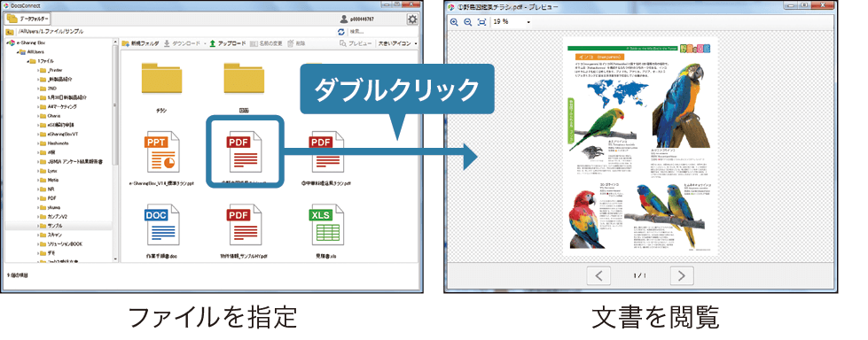Screen dimensions: 868x340
Task: Focus the 検索 search field
Action: [384, 32]
